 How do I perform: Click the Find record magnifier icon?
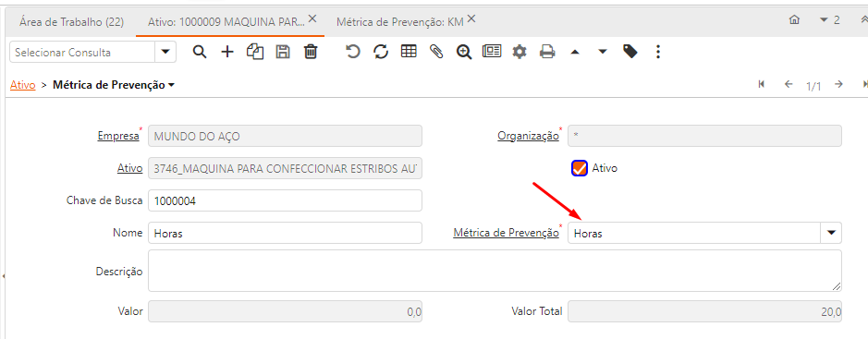pyautogui.click(x=200, y=52)
